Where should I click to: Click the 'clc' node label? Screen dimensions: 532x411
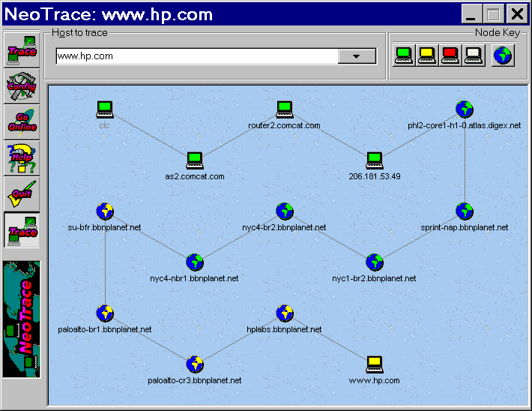click(x=104, y=126)
